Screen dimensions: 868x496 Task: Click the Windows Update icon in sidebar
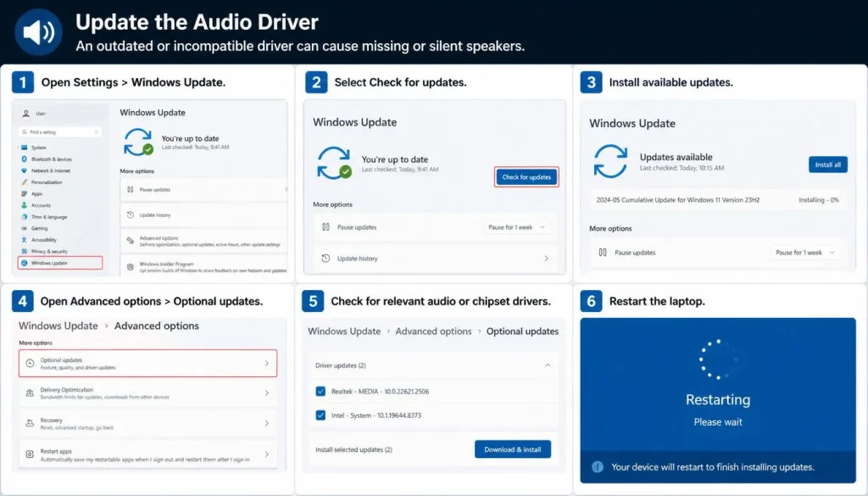click(x=24, y=263)
